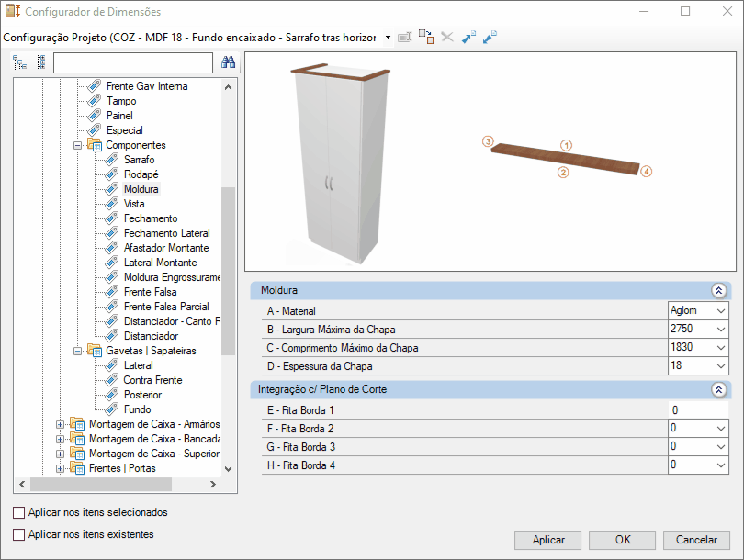Click the rename configuration toolbar icon
744x560 pixels.
(x=404, y=37)
